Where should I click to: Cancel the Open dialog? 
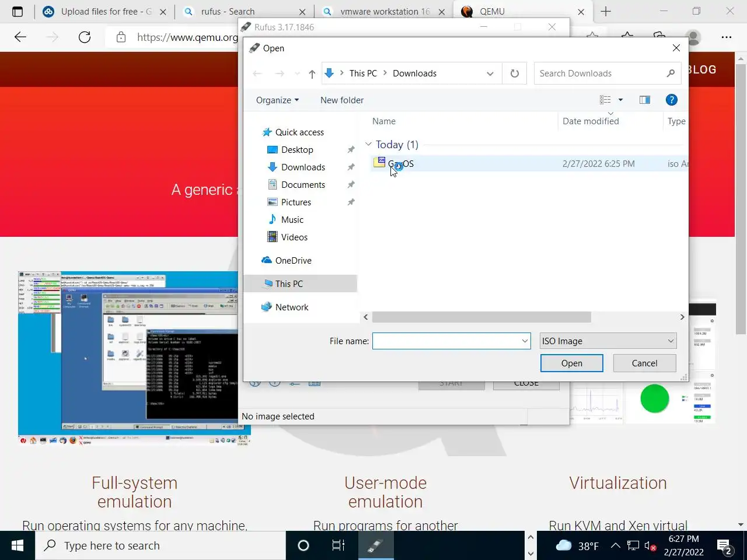pos(644,363)
